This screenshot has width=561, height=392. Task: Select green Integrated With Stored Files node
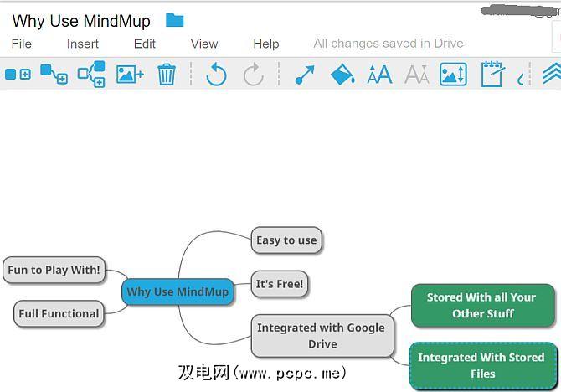click(x=483, y=365)
